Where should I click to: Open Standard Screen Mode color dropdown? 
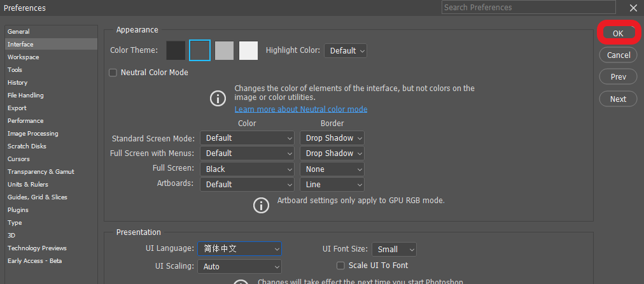pos(248,138)
